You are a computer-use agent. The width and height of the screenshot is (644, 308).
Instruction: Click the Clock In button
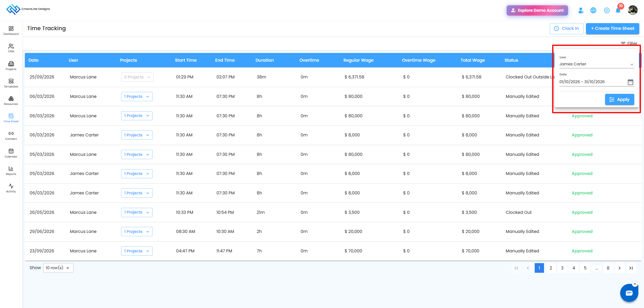[567, 28]
